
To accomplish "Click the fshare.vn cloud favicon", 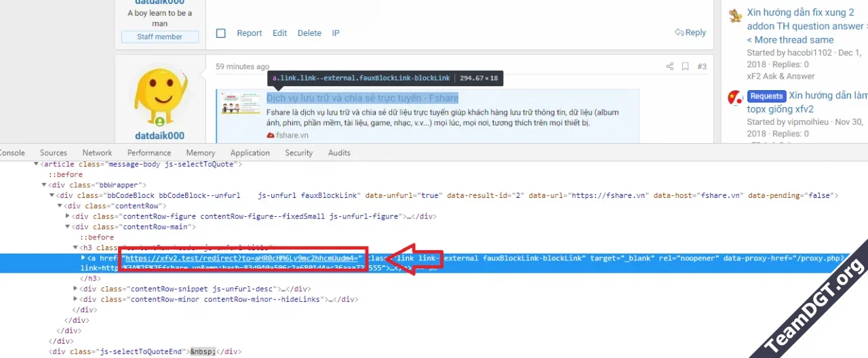I will click(x=271, y=135).
